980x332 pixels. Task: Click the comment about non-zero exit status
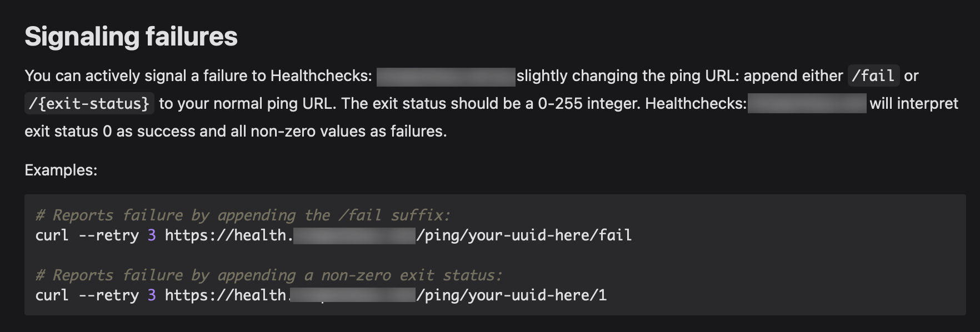pos(269,275)
